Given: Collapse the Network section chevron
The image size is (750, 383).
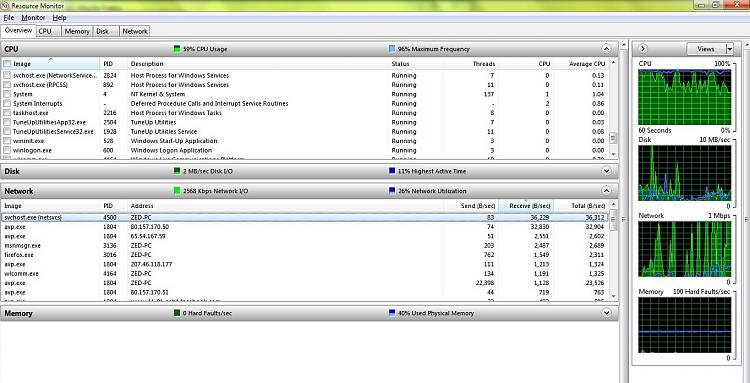Looking at the screenshot, I should pos(607,191).
